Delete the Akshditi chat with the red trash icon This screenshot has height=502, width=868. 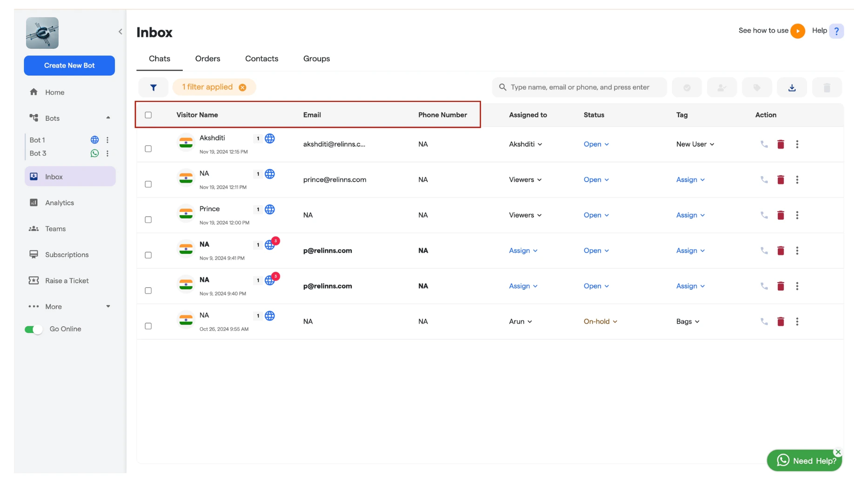point(781,144)
